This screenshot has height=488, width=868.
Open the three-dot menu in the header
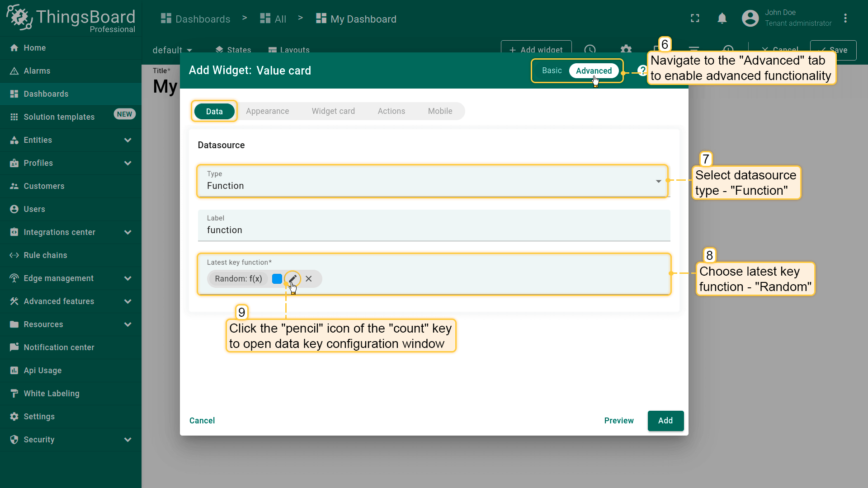click(x=845, y=19)
